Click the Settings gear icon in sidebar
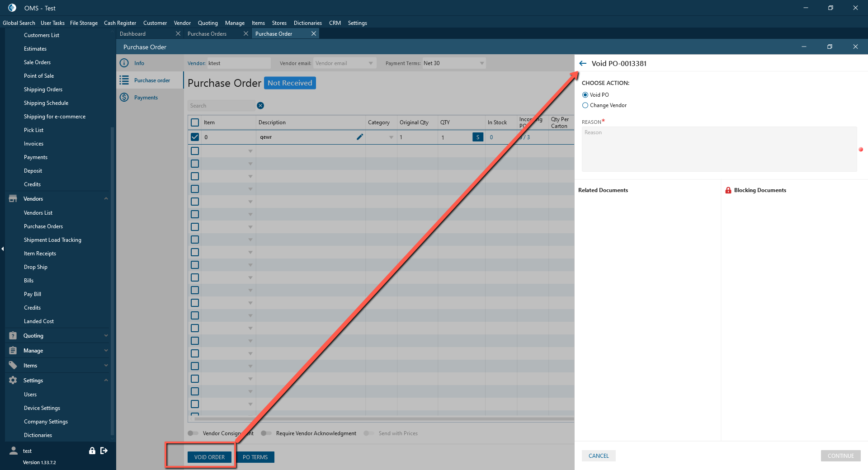This screenshot has height=470, width=868. pos(13,380)
